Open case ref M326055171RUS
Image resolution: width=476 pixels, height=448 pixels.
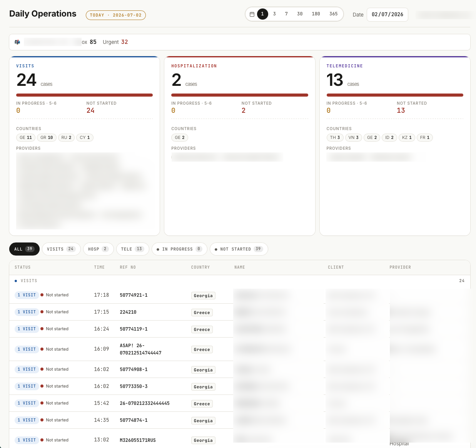pos(138,440)
